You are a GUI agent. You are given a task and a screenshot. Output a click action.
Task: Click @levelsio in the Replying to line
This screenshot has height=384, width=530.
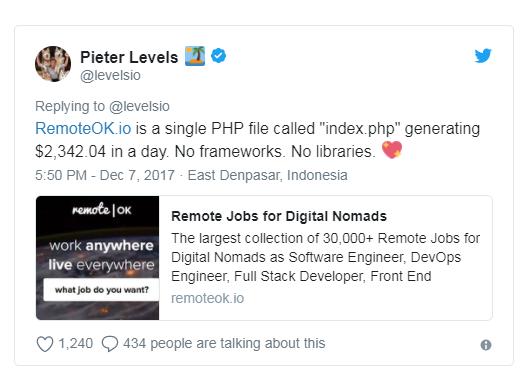pos(139,106)
